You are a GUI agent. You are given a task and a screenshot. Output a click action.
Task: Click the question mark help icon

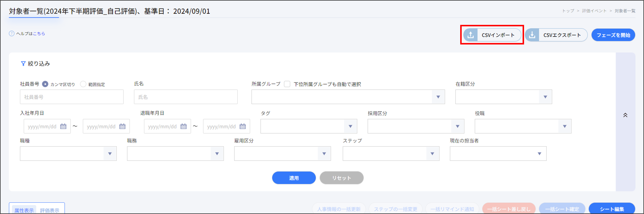[11, 33]
